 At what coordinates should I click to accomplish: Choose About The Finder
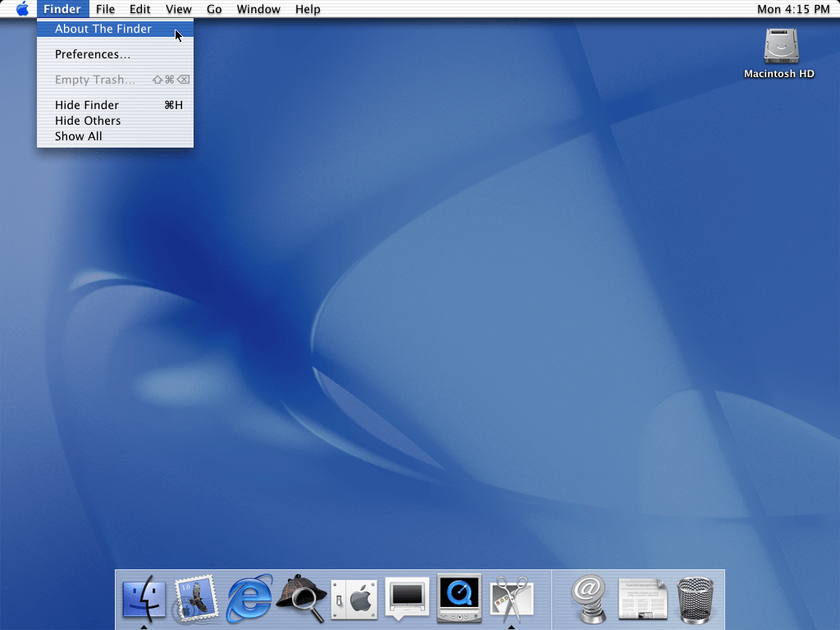pyautogui.click(x=103, y=29)
